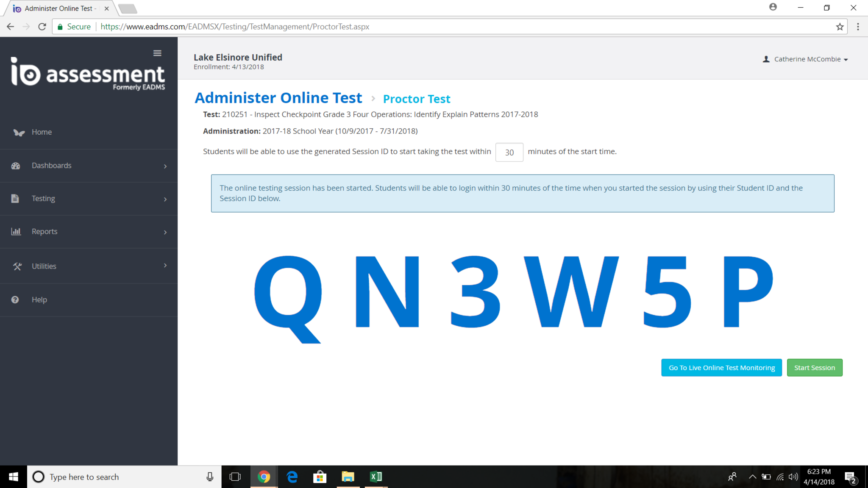The width and height of the screenshot is (868, 488).
Task: Reload the page in Chrome
Action: [42, 27]
